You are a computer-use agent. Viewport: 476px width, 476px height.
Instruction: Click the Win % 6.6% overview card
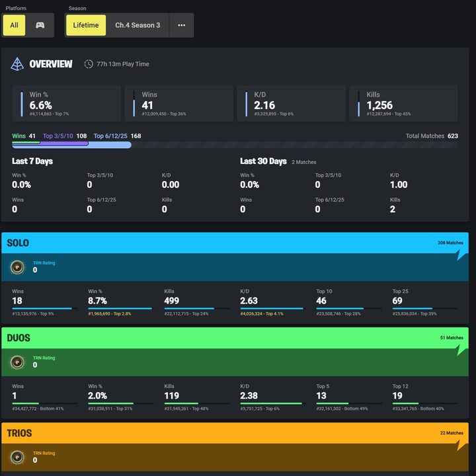pos(67,104)
